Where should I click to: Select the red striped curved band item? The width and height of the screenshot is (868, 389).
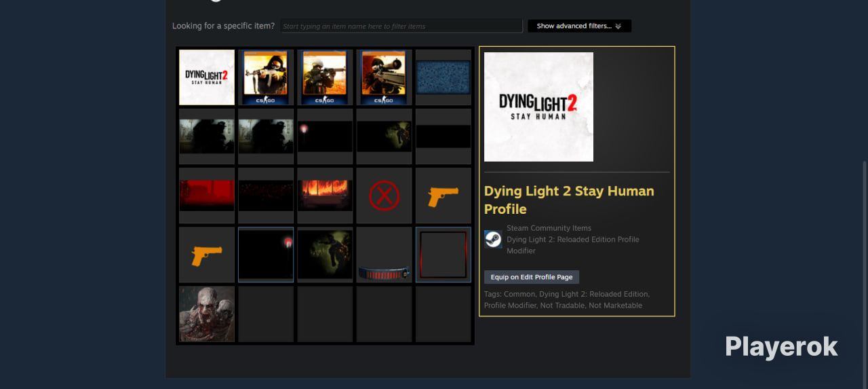click(x=384, y=255)
